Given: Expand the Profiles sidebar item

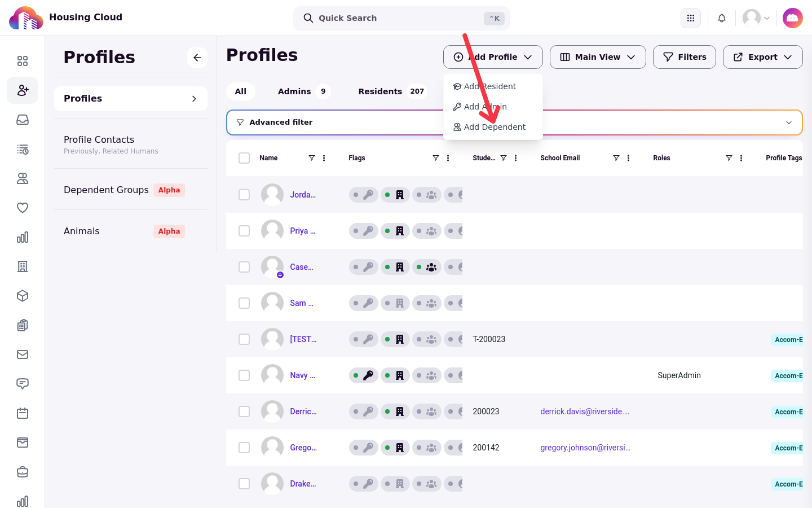Looking at the screenshot, I should click(x=131, y=99).
